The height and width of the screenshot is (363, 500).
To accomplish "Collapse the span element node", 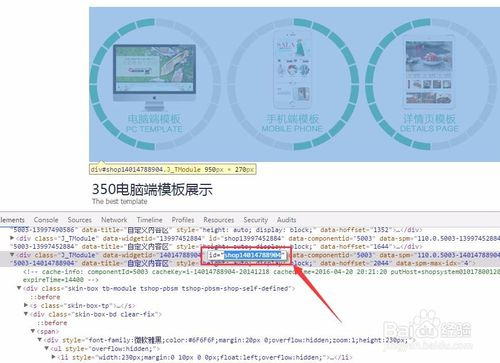I will pyautogui.click(x=33, y=331).
